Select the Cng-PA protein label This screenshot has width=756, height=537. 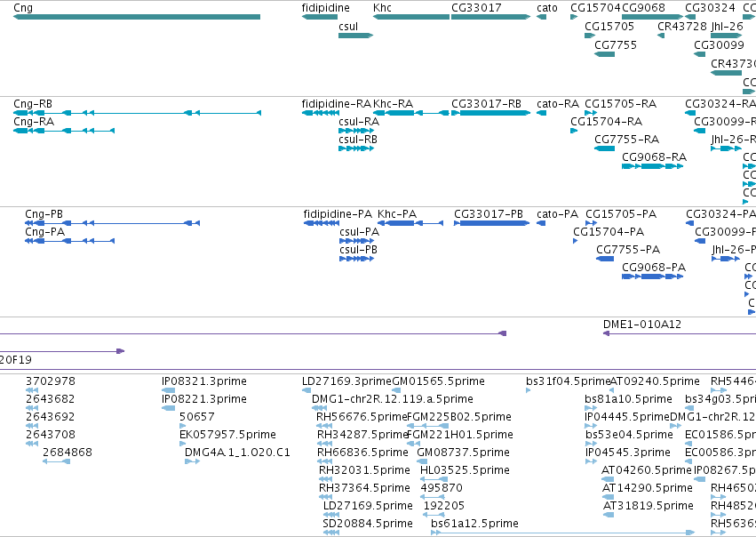pyautogui.click(x=44, y=232)
